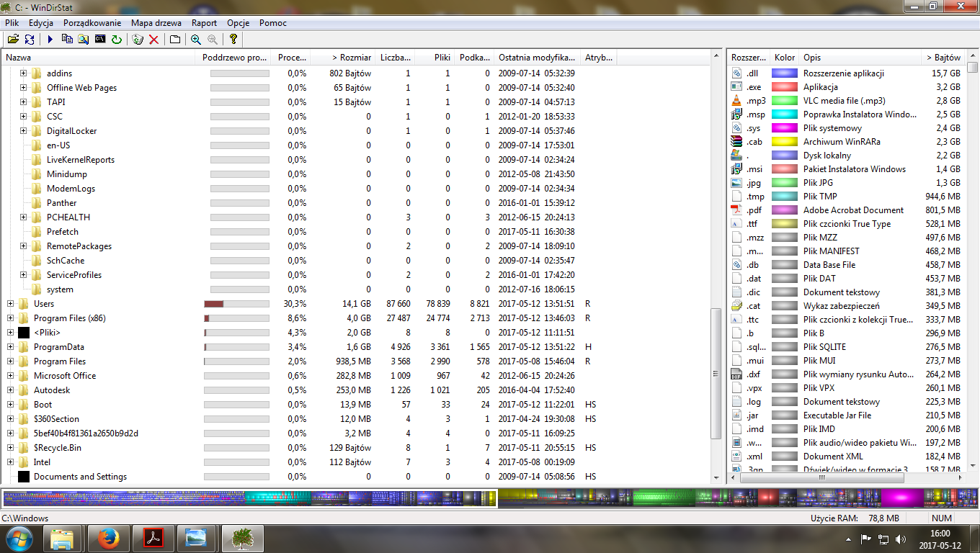Click the WinRAR icon next to .cab
The height and width of the screenshot is (553, 980).
tap(736, 142)
